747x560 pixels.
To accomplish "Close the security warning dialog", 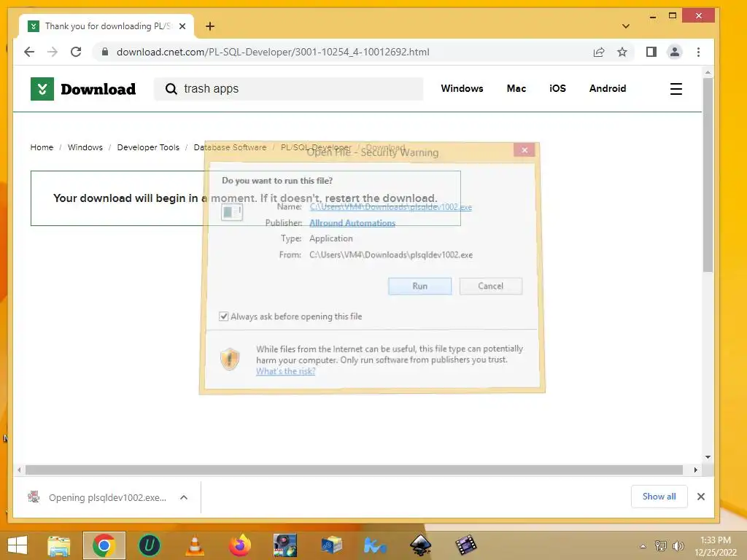I will click(525, 150).
